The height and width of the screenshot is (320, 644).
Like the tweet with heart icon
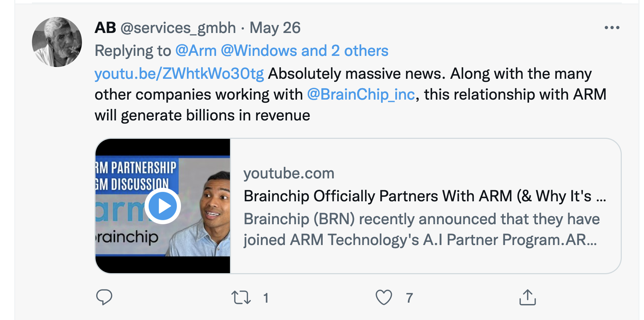[383, 297]
